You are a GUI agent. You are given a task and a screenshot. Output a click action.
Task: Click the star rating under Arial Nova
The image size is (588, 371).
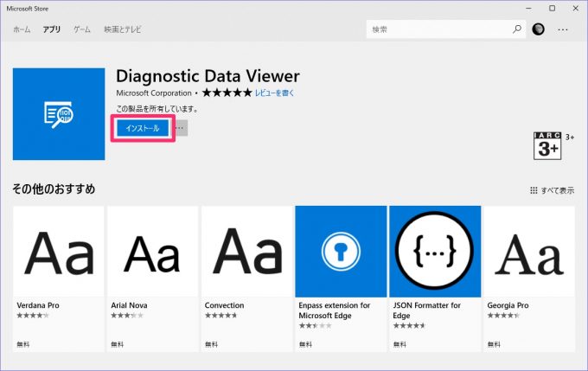pos(127,316)
